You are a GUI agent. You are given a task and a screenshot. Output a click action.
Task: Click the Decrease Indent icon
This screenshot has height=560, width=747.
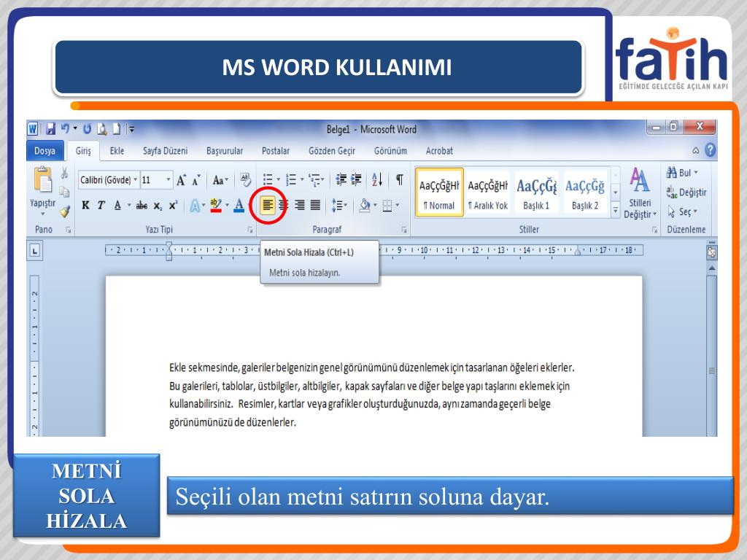click(x=341, y=179)
